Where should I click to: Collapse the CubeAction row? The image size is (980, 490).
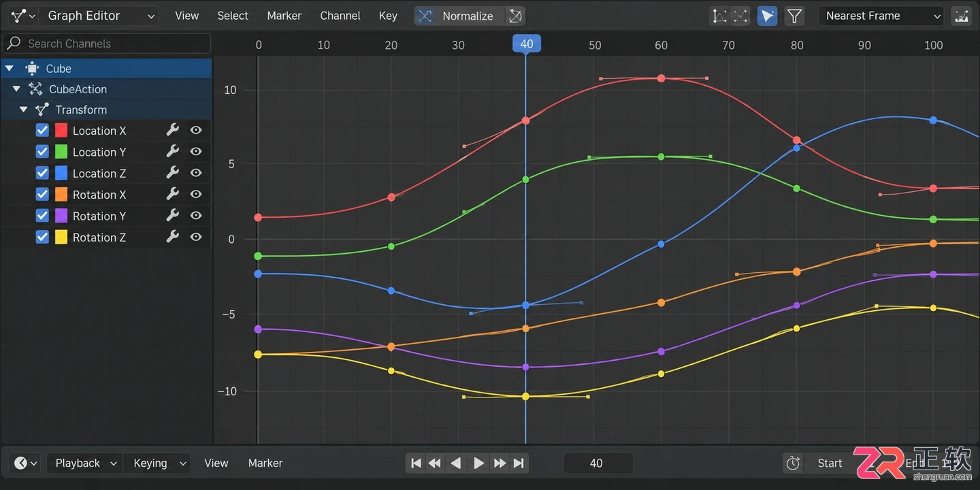[x=16, y=89]
